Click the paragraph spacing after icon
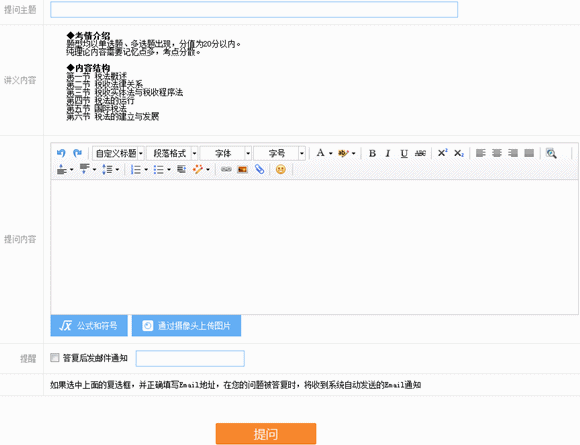This screenshot has width=580, height=445. [84, 169]
